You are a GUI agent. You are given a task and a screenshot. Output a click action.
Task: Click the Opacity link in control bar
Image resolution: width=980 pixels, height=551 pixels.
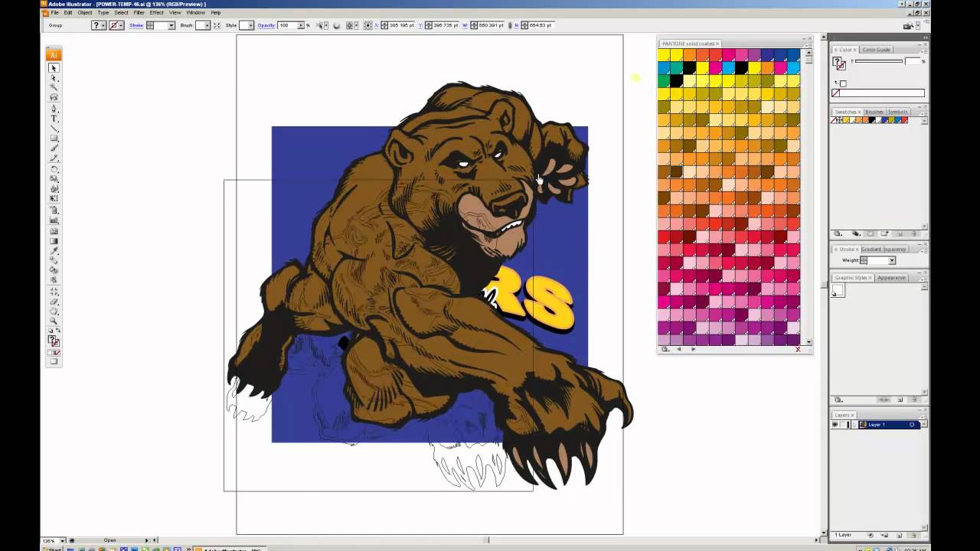(x=266, y=25)
